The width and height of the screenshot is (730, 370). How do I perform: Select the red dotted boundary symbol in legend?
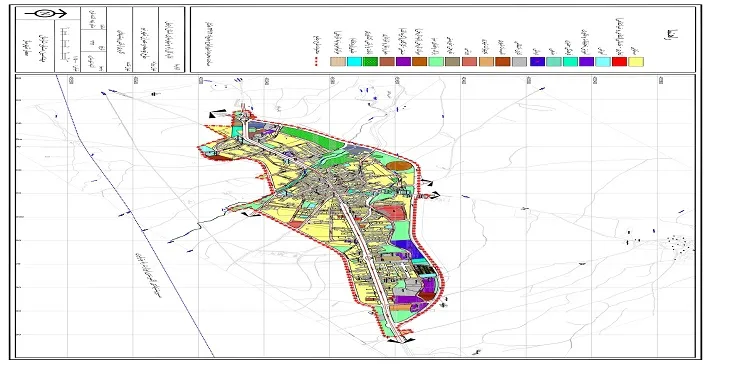point(318,61)
